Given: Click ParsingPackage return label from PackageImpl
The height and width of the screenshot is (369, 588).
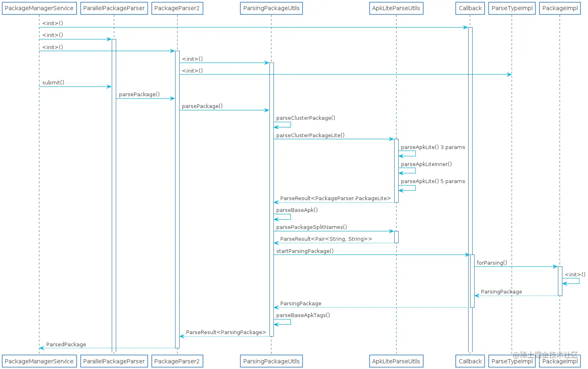Looking at the screenshot, I should tap(501, 291).
